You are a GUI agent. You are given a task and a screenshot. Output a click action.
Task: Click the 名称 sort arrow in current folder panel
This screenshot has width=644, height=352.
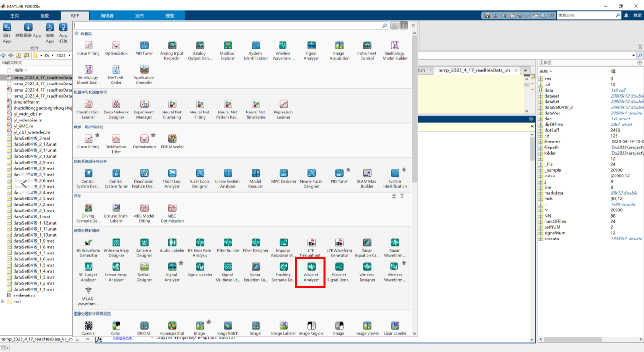tap(26, 70)
